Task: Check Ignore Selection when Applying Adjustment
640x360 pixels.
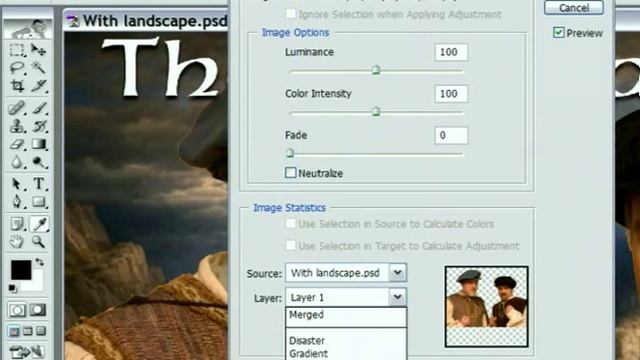Action: 291,14
